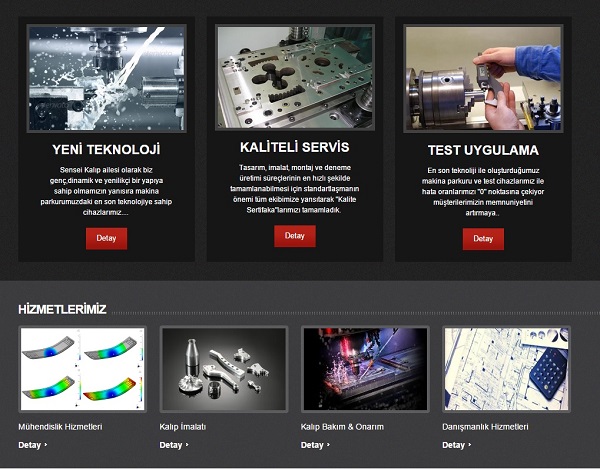Viewport: 600px width, 469px height.
Task: Follow the Detay link under Kalıp İmalatı
Action: coord(174,445)
